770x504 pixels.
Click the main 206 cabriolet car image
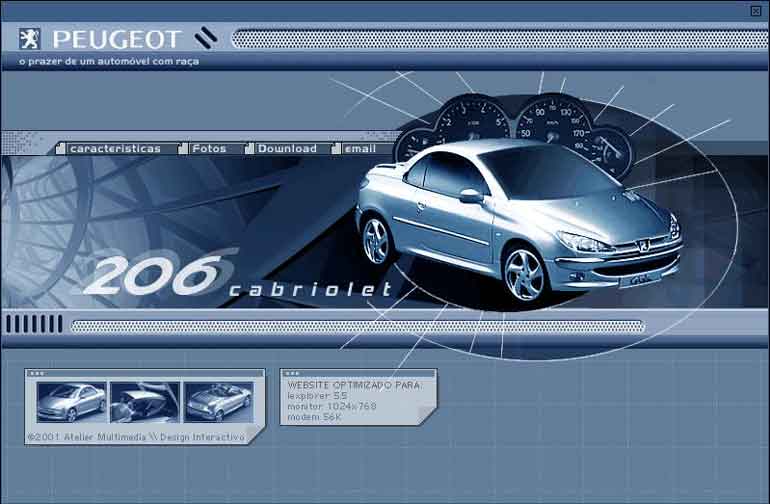tap(519, 221)
